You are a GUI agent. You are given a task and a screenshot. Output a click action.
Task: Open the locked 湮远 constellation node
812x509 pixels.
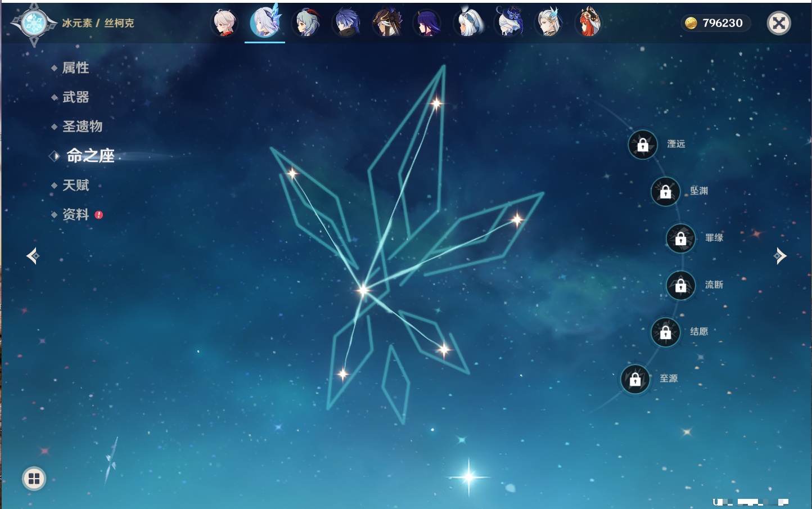pos(643,145)
